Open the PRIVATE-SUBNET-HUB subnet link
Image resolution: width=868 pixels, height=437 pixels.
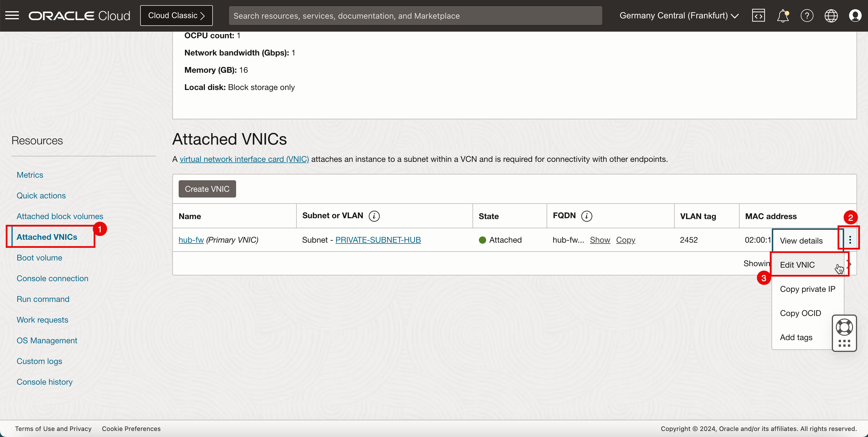378,240
